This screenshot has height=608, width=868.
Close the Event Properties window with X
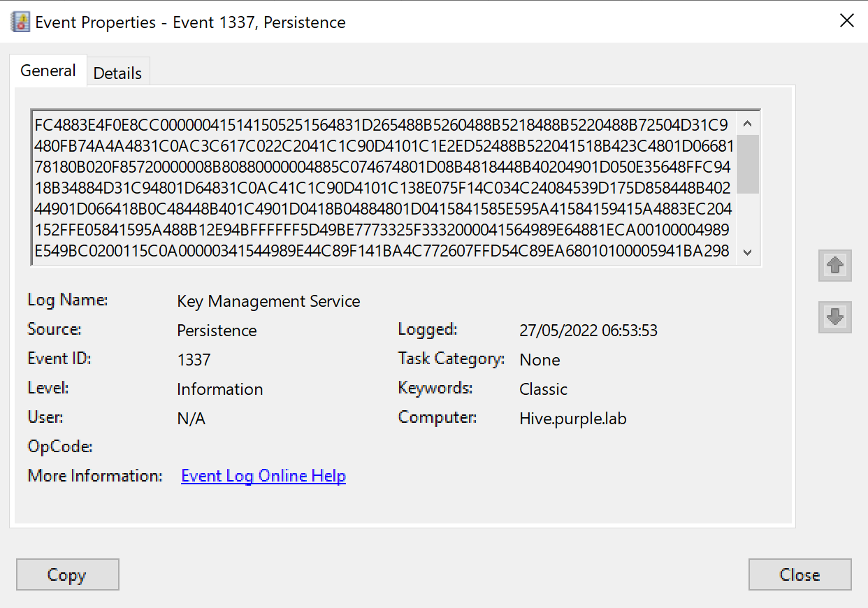pyautogui.click(x=846, y=21)
